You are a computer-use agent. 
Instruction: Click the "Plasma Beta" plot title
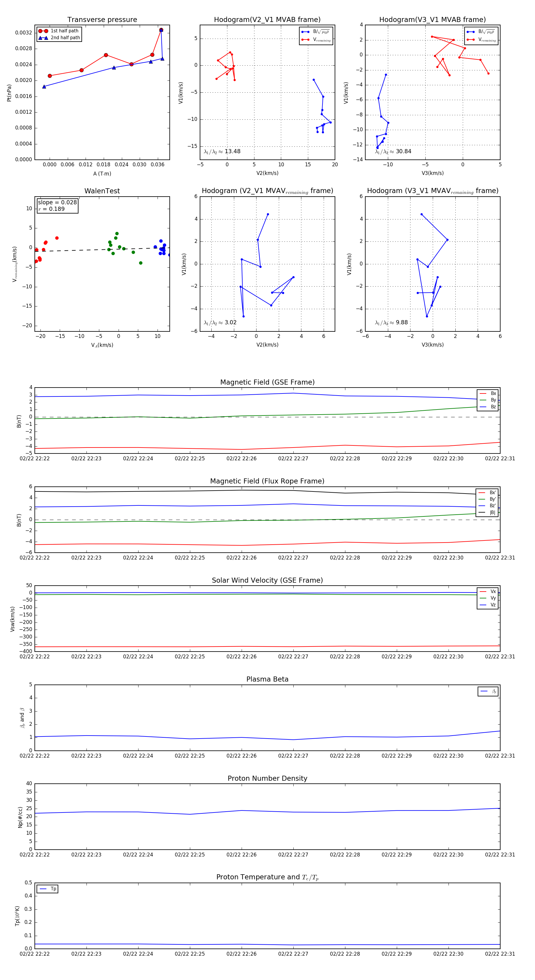(x=267, y=679)
